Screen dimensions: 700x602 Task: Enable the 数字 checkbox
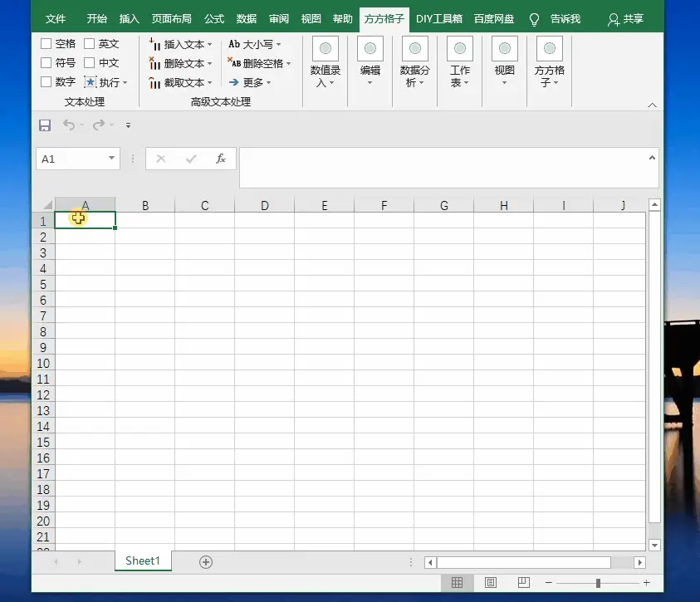point(47,81)
